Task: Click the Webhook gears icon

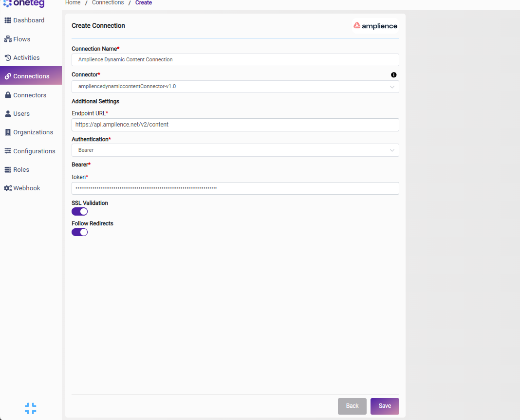Action: pyautogui.click(x=8, y=188)
